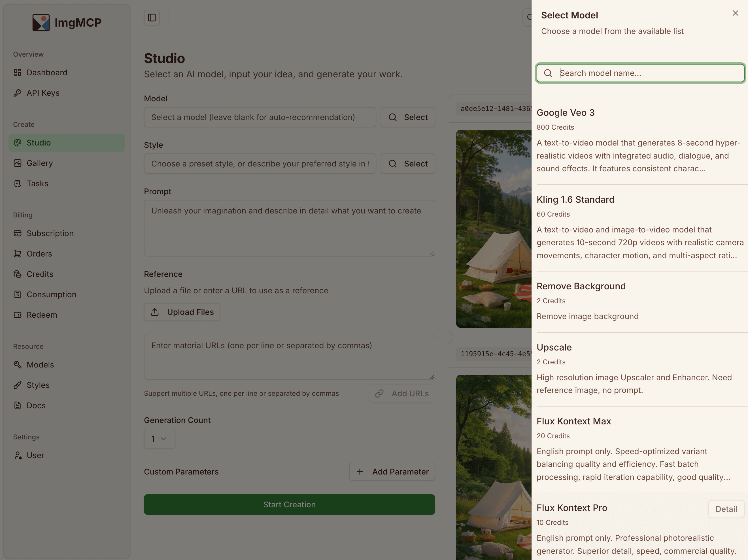Screen dimensions: 748x560
Task: Click the Gallery image icon
Action: pos(18,163)
